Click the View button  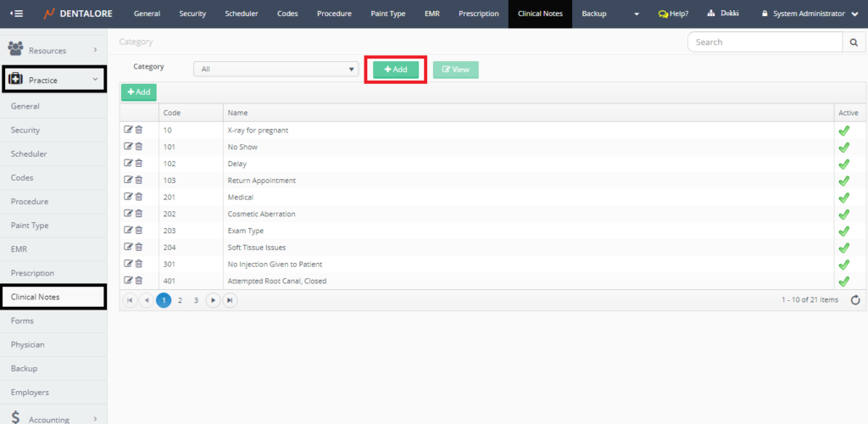(x=455, y=70)
